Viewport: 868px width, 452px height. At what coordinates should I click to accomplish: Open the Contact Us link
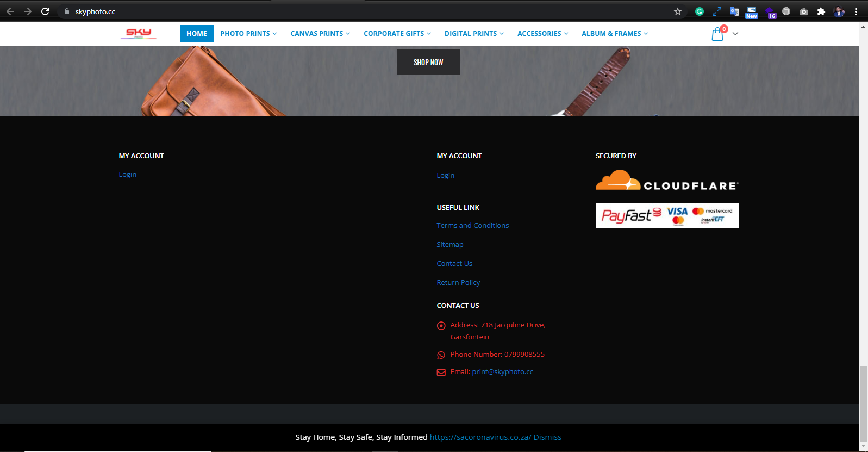tap(454, 264)
